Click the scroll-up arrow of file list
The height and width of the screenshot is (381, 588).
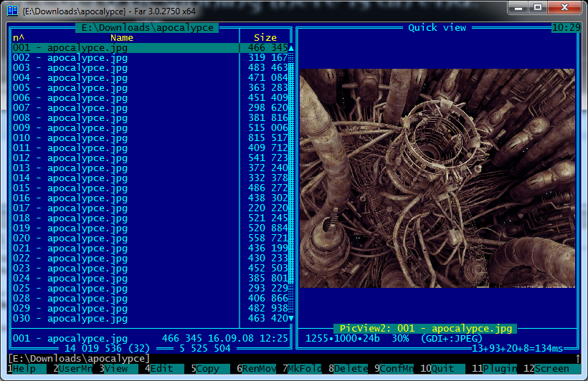click(290, 47)
